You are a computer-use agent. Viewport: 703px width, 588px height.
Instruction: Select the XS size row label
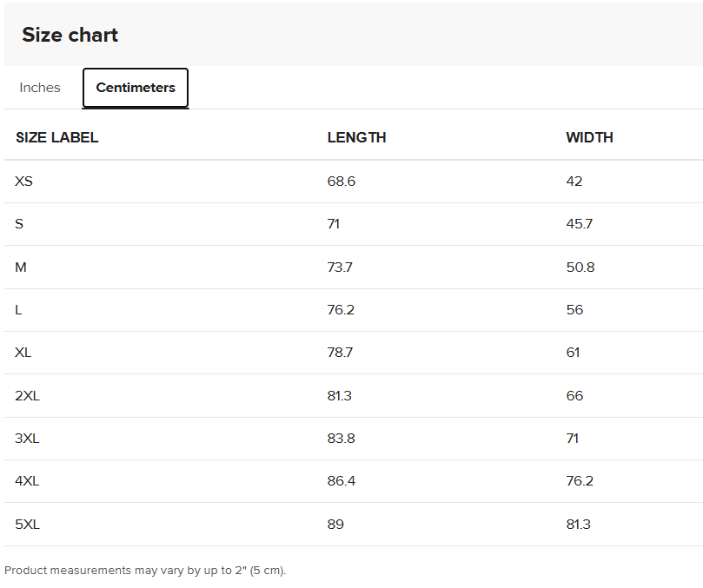(x=23, y=181)
